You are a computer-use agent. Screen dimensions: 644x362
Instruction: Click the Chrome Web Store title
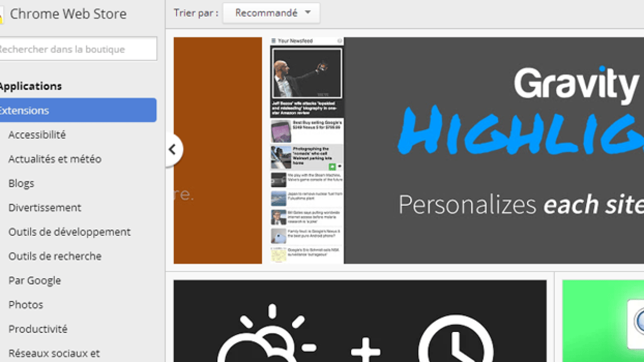(68, 14)
